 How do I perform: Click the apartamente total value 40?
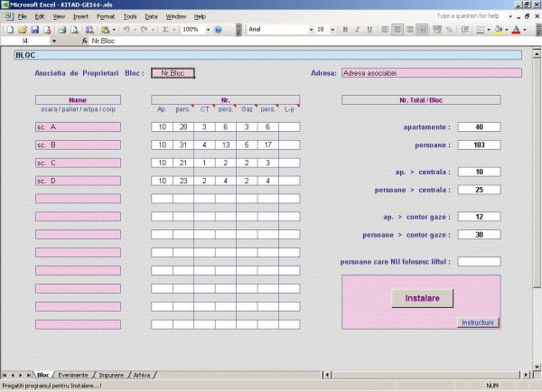tap(479, 126)
